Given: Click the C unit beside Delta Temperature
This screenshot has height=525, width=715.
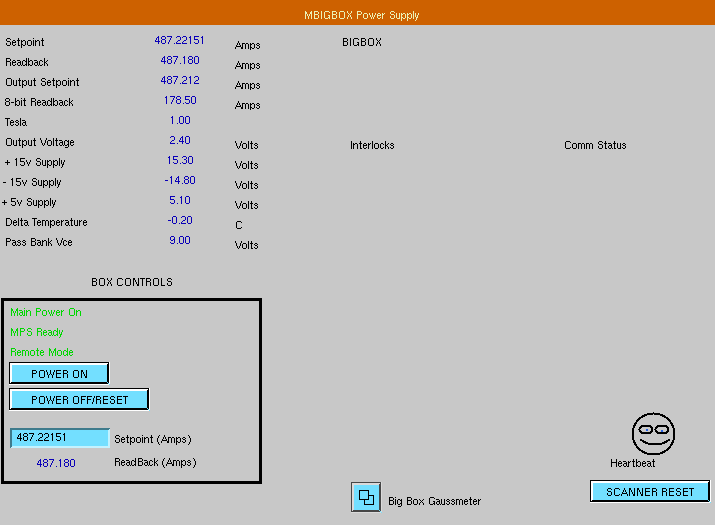Looking at the screenshot, I should (238, 225).
